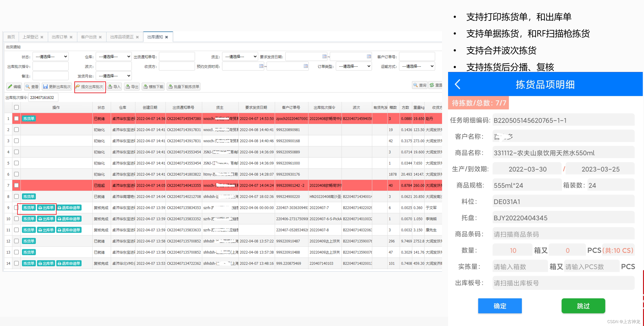Screen dimensions: 644x326
Task: Open calendar for 要求发货日期 start date
Action: [x=324, y=57]
